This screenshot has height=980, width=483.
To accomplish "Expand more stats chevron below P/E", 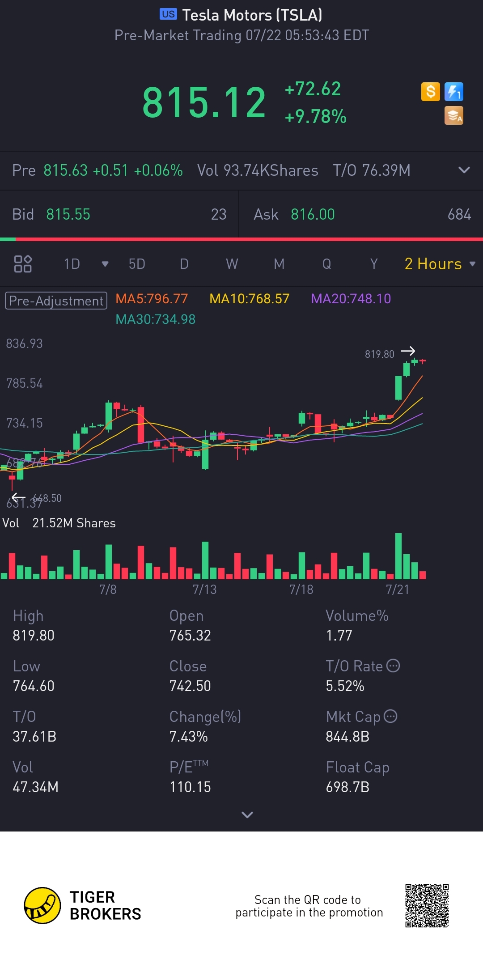I will coord(247,815).
